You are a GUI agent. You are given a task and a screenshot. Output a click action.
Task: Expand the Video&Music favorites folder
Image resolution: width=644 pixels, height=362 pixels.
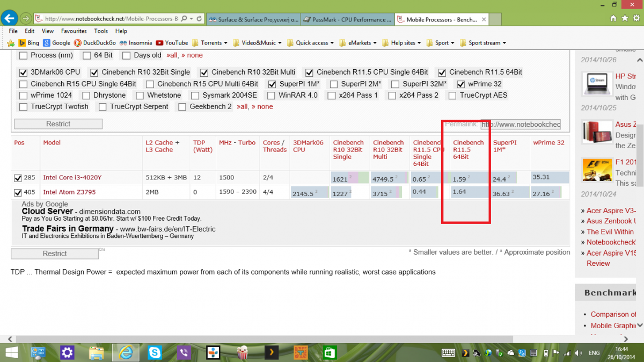tap(258, 43)
